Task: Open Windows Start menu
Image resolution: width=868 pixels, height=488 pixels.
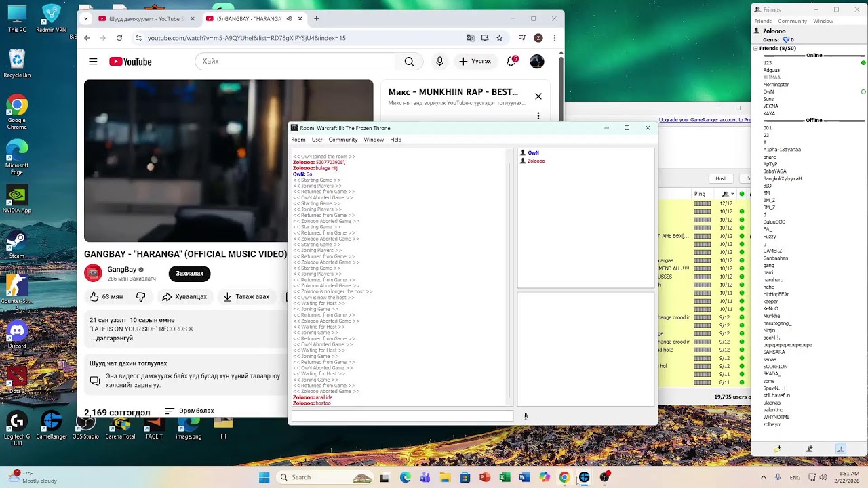Action: tap(264, 477)
